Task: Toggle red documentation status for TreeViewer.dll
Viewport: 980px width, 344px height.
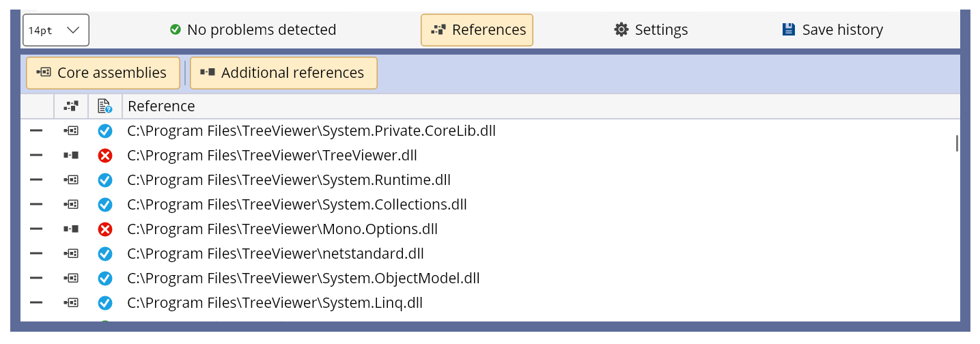Action: [105, 156]
